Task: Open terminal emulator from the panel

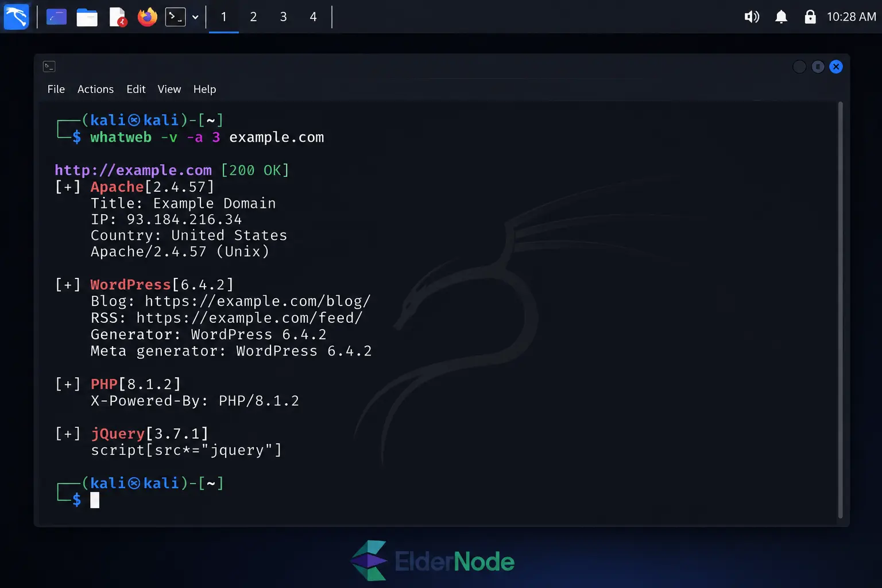Action: click(x=175, y=17)
